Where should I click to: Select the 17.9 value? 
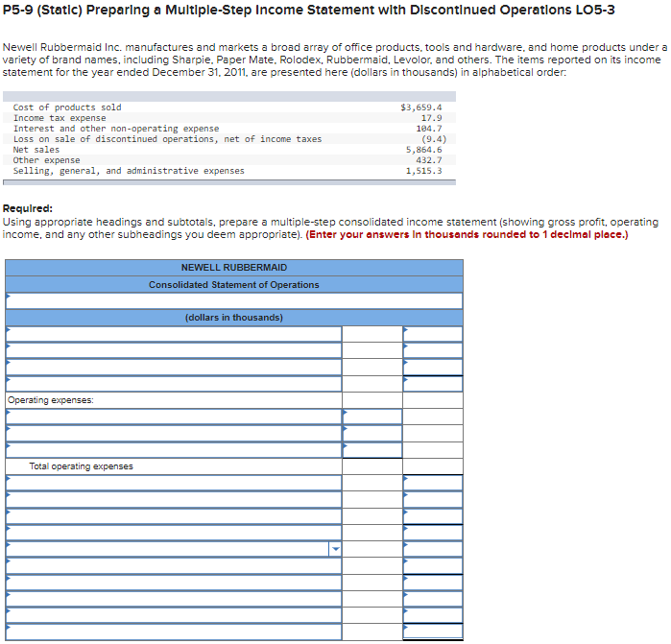[x=431, y=118]
